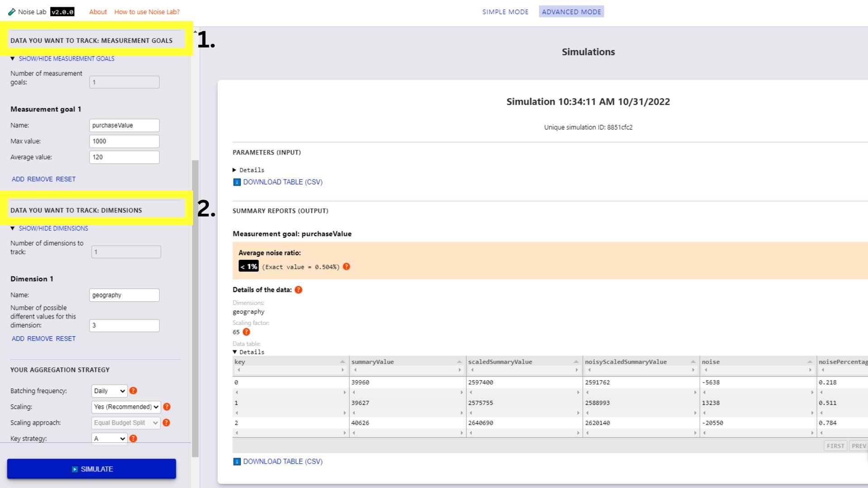The image size is (868, 488).
Task: Toggle SHOW/HIDE DIMENSIONS section
Action: point(53,228)
